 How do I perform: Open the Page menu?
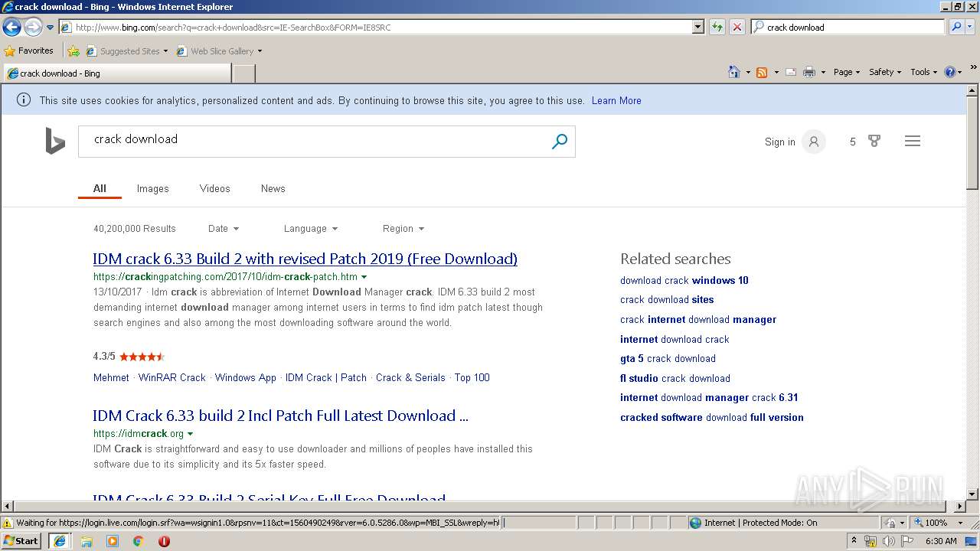point(847,72)
